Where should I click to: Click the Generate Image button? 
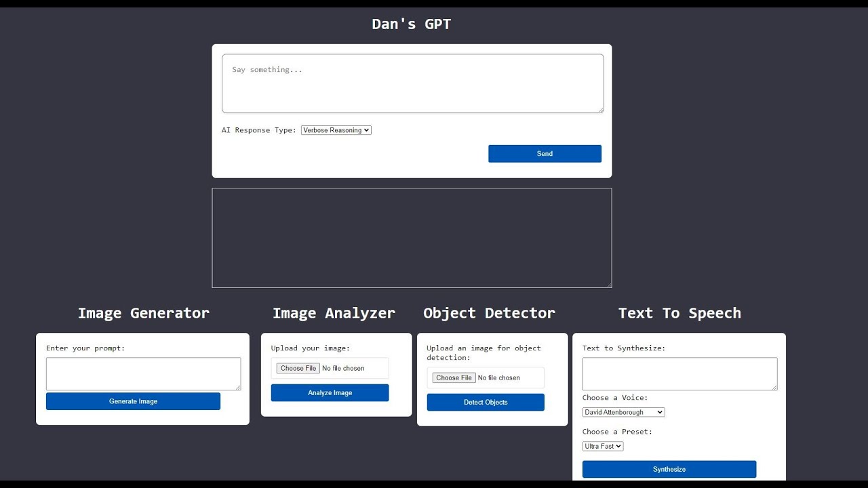133,401
